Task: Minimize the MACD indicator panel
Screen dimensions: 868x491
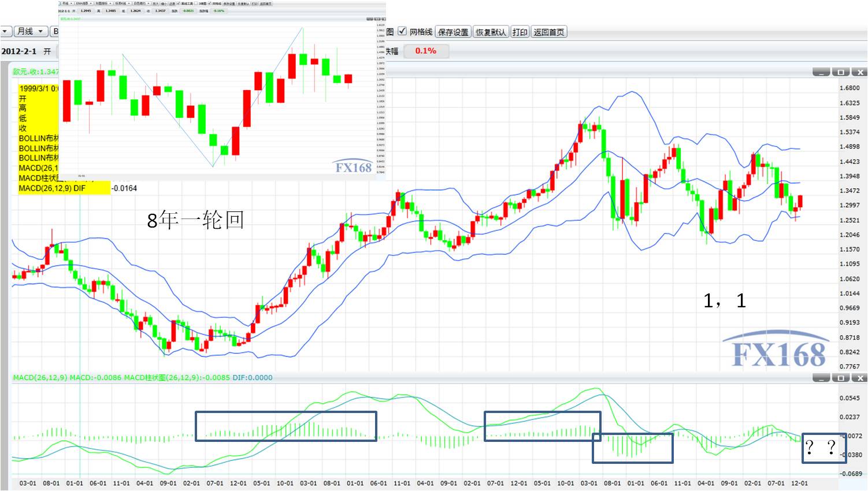Action: [x=821, y=378]
